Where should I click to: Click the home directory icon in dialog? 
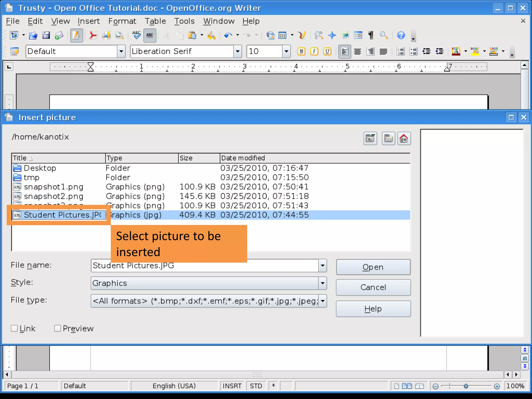404,138
